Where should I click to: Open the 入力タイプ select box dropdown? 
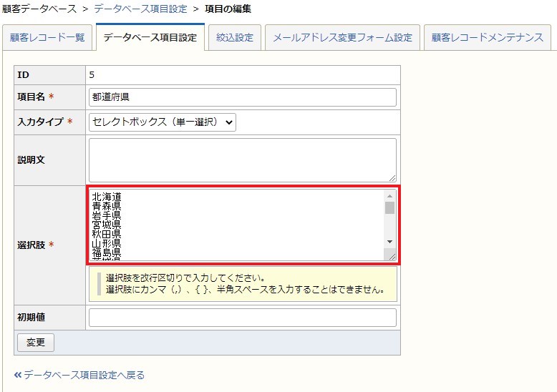click(x=163, y=122)
